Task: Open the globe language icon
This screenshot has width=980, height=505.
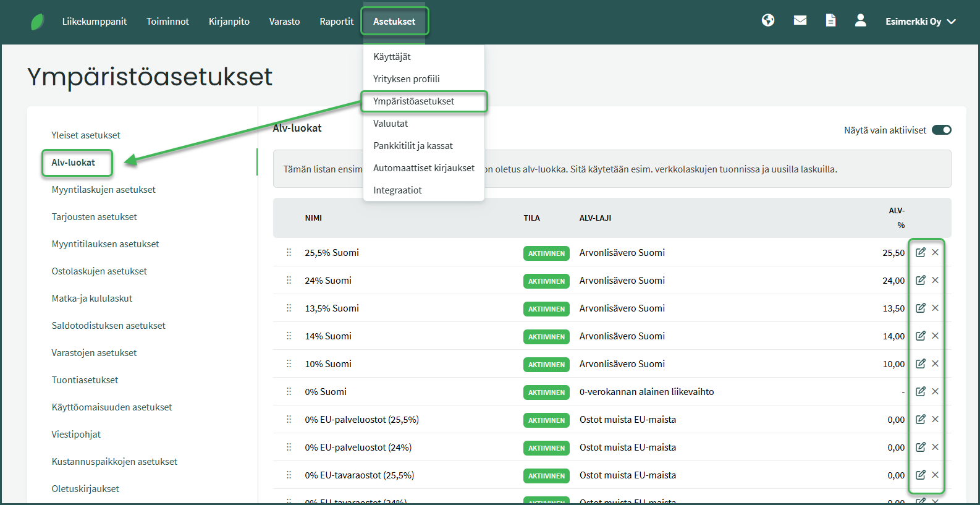Action: point(768,20)
